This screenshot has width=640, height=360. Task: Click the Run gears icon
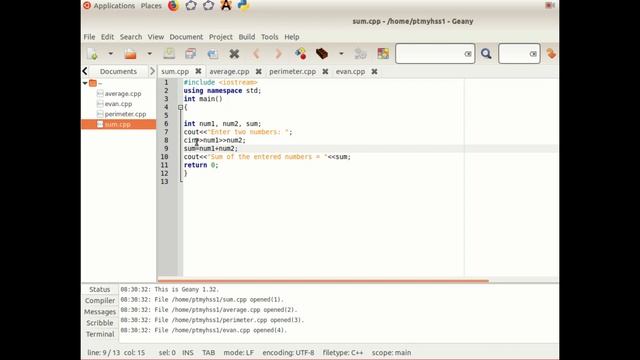pos(360,53)
